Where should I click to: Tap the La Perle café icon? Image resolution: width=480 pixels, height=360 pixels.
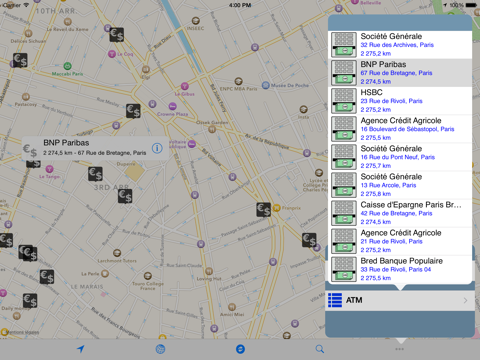click(105, 274)
